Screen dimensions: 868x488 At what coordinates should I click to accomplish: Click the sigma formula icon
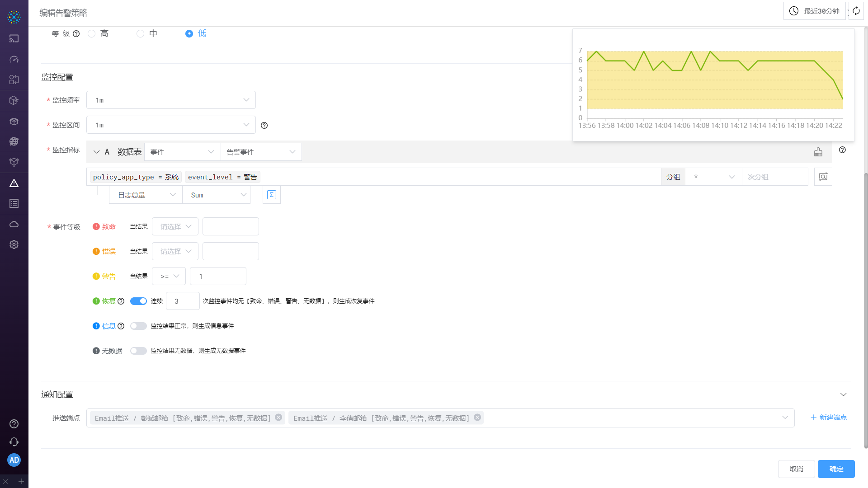[x=271, y=195]
